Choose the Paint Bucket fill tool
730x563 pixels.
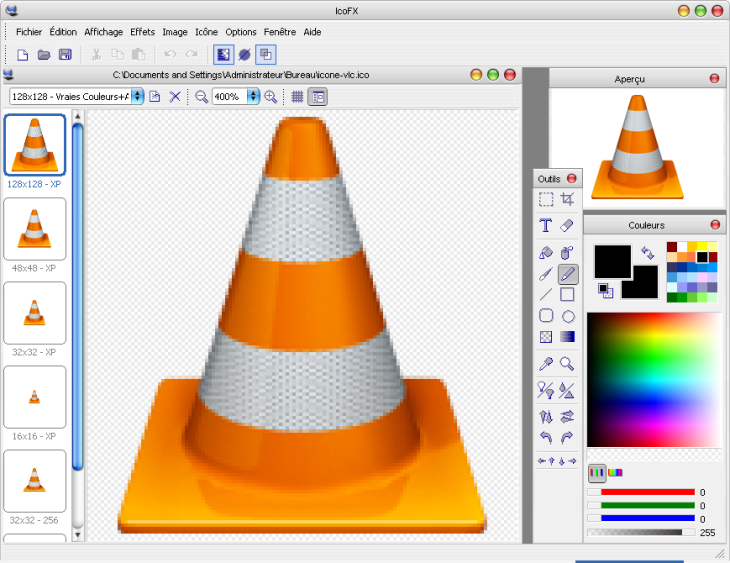[x=546, y=253]
